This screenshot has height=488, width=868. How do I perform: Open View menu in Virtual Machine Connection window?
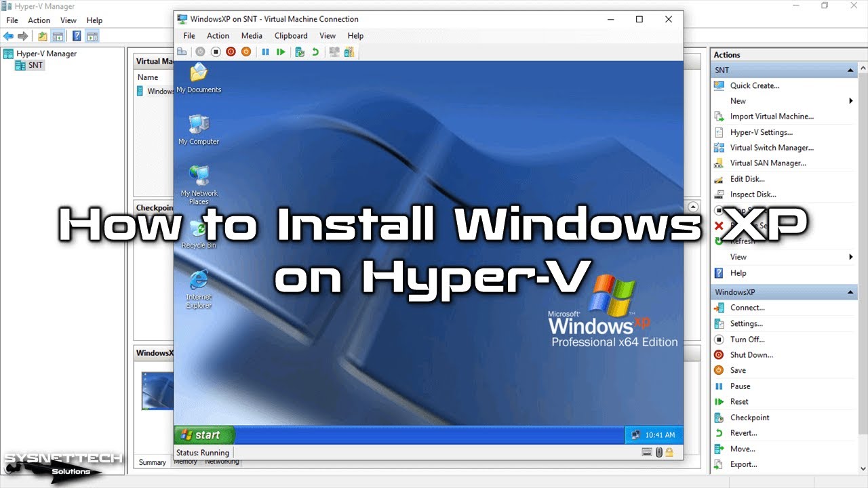tap(328, 36)
